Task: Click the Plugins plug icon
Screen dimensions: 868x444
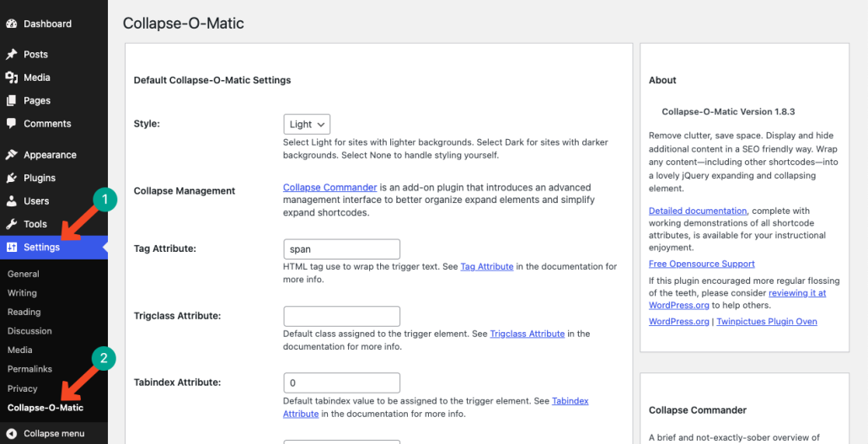Action: tap(12, 178)
